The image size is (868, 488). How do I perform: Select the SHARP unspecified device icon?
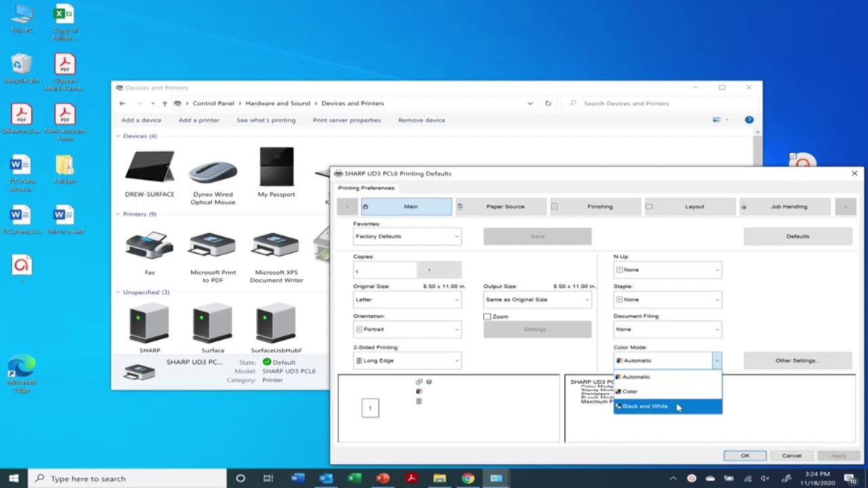149,329
